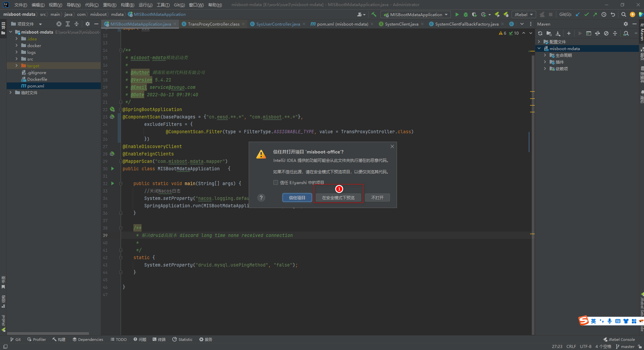Check 'Trust projects in E:\yanshi' checkbox
Viewport: 644px width, 350px height.
pyautogui.click(x=276, y=182)
